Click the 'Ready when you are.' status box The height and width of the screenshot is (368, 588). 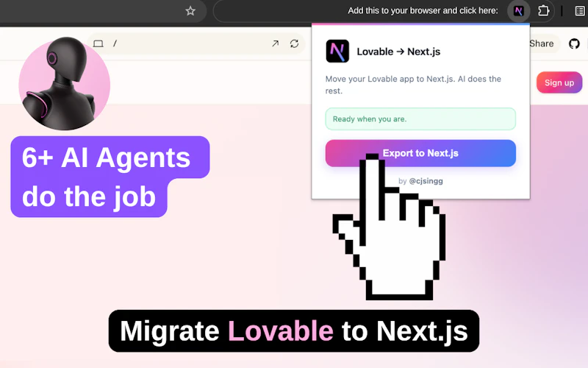(420, 119)
